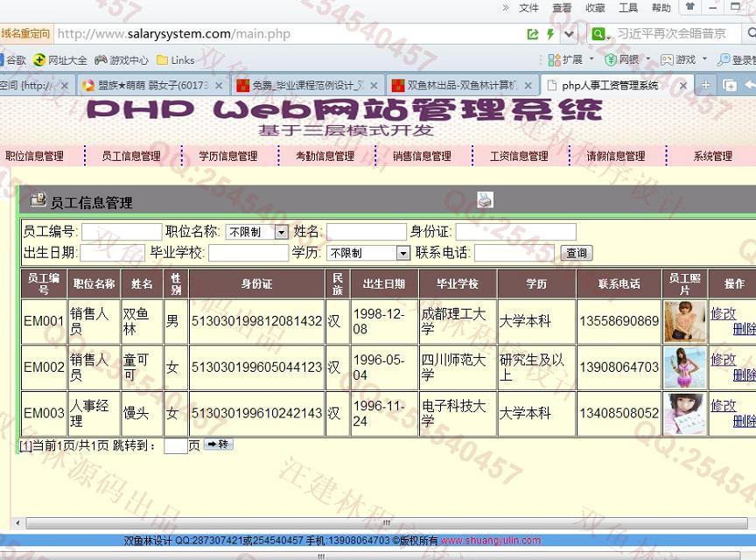756x560 pixels.
Task: Click 删除 link for employee EM002
Action: 744,375
